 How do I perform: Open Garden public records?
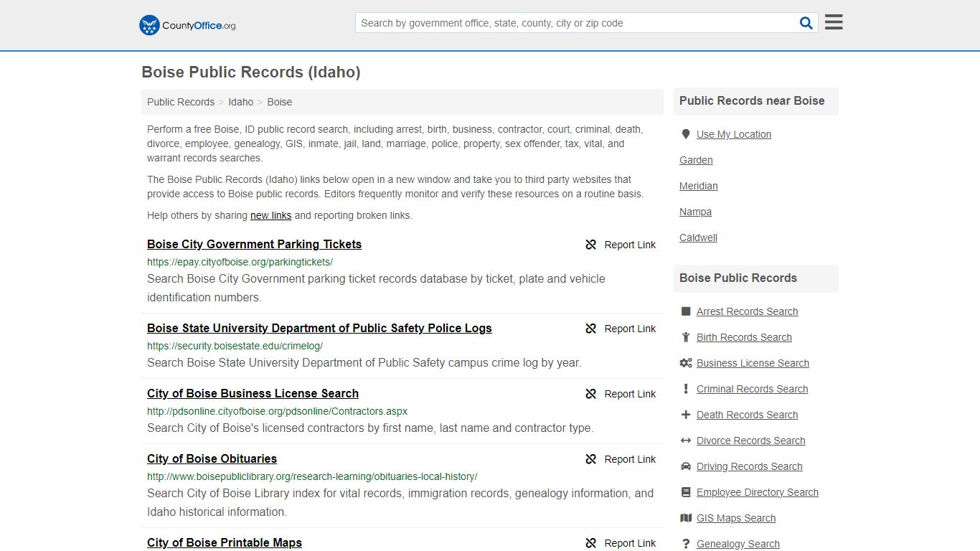click(696, 160)
